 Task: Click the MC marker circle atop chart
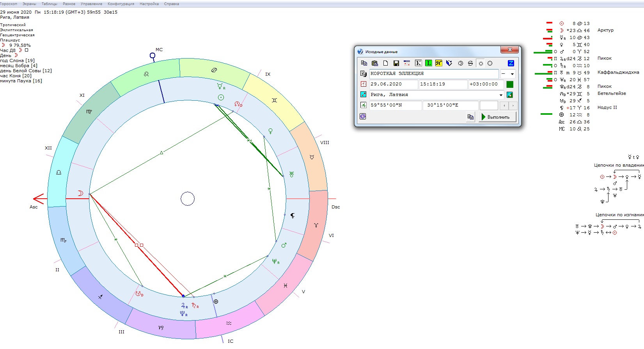tap(153, 55)
